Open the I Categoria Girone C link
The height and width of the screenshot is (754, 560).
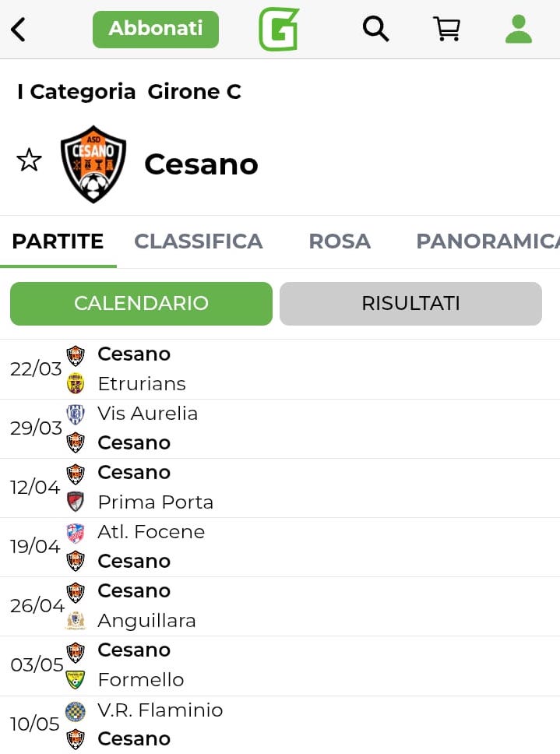tap(129, 92)
